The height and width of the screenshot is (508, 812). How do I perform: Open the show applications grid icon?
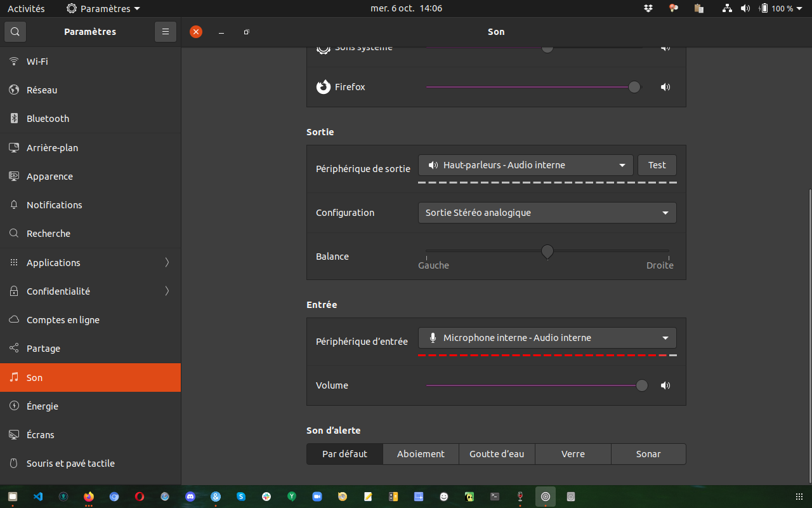(799, 497)
